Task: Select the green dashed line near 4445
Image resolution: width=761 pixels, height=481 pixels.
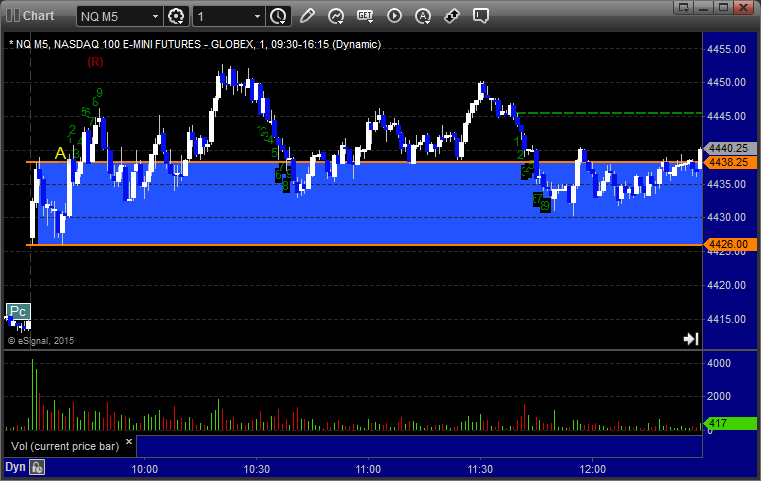Action: (x=610, y=113)
